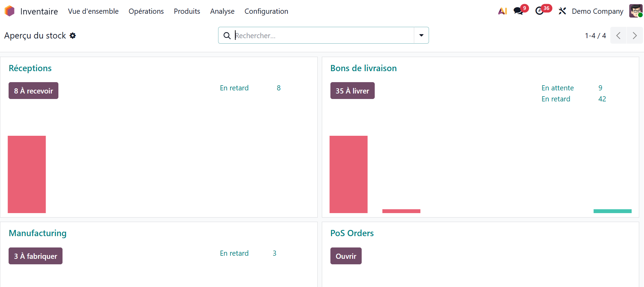Viewport: 644px width, 287px height.
Task: Click the Odoo Inventaire app logo
Action: coord(10,11)
